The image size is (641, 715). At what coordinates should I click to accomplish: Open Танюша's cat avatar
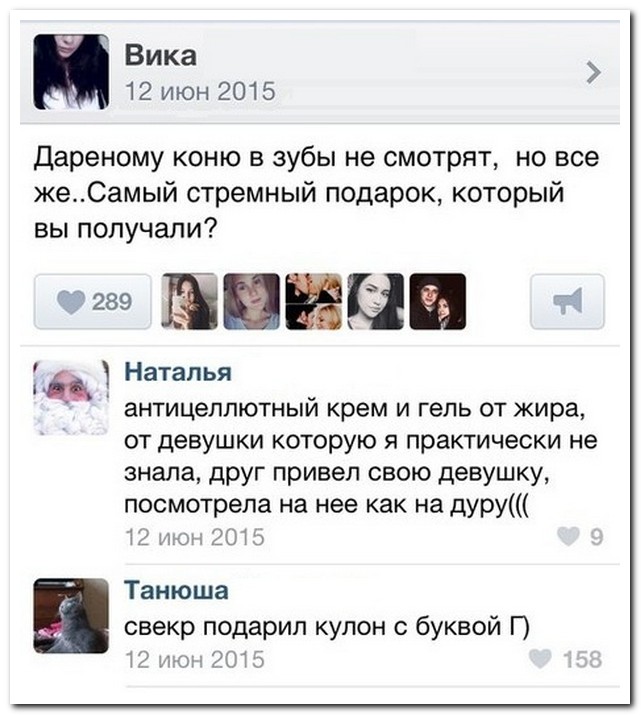coord(71,616)
